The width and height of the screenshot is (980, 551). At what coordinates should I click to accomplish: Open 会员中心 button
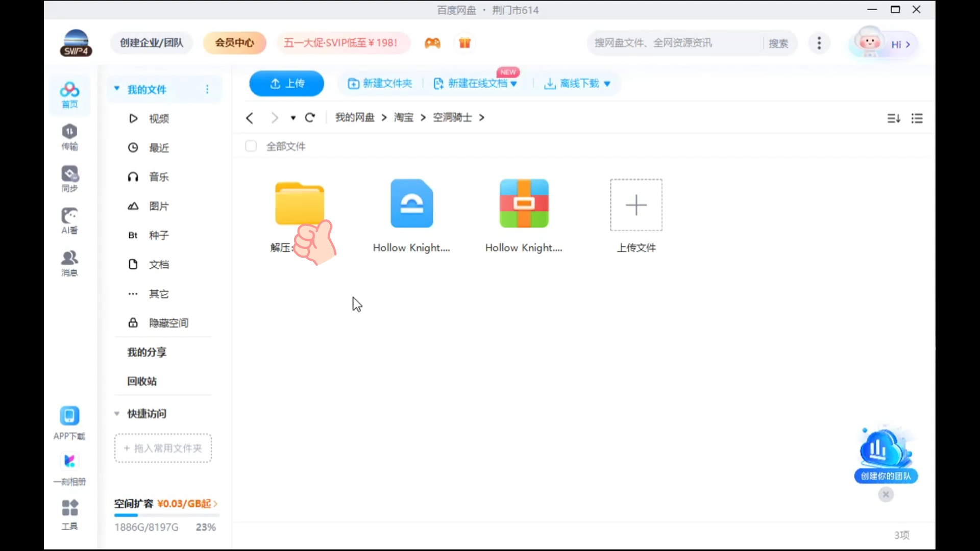(234, 43)
